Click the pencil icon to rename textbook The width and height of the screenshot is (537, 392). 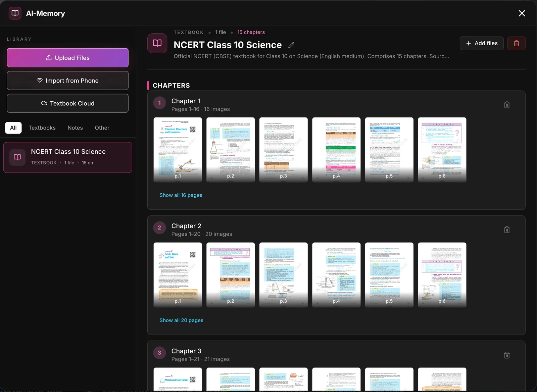[x=291, y=45]
